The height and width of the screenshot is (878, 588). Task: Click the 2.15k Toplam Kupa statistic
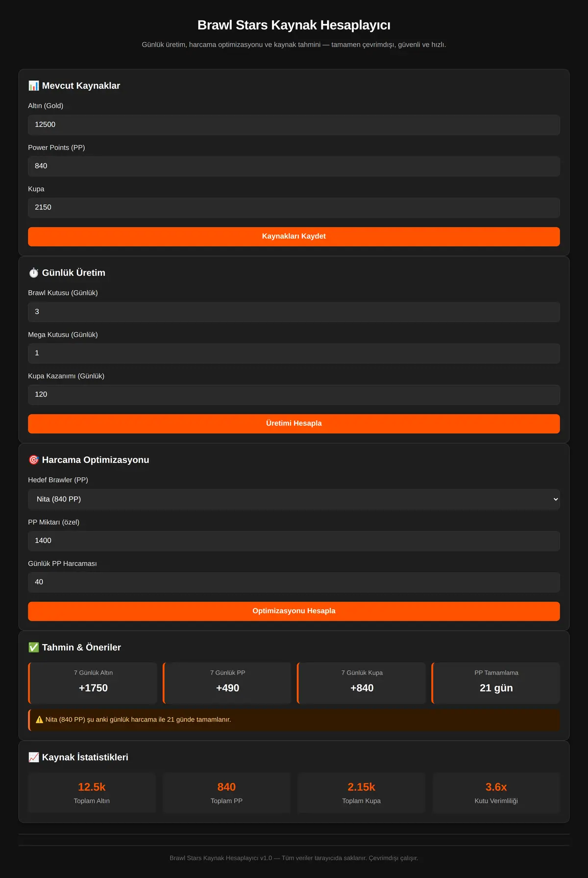[361, 793]
